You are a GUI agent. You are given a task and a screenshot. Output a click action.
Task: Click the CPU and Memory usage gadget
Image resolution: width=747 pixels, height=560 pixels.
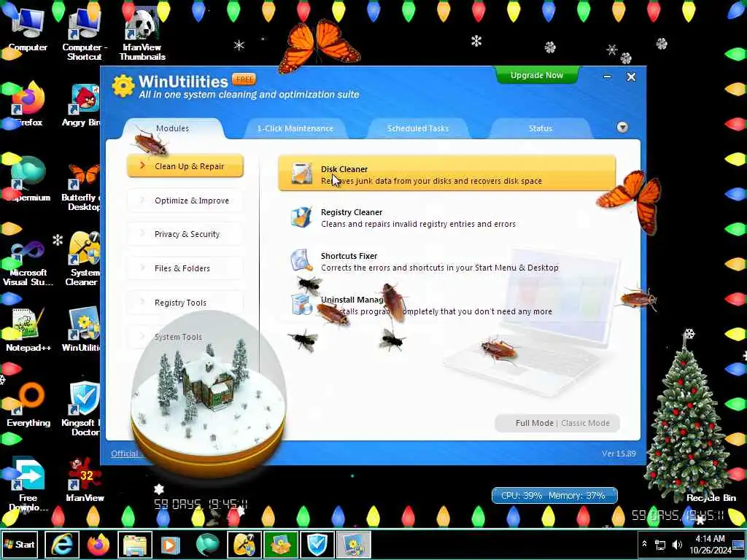pyautogui.click(x=554, y=496)
